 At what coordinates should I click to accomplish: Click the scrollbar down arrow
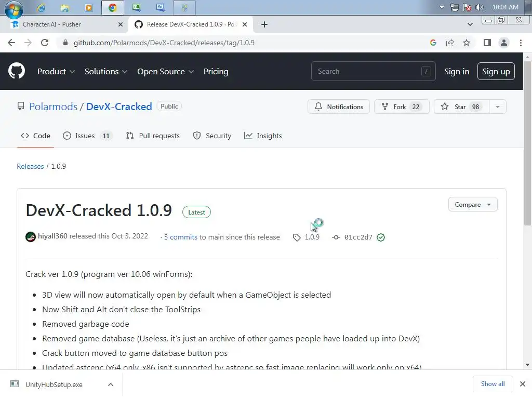(527, 365)
